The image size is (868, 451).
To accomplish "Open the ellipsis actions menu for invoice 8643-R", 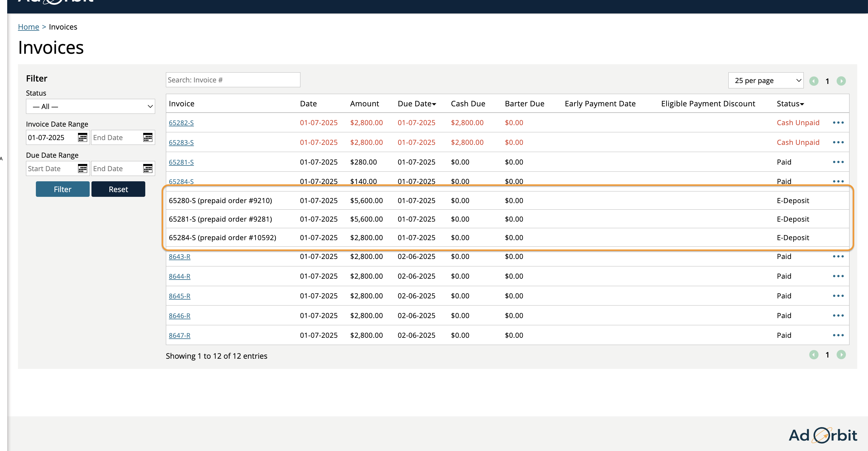I will tap(838, 256).
